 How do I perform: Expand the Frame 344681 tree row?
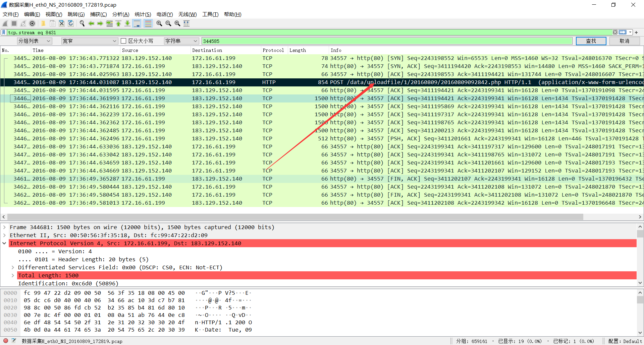click(x=4, y=227)
